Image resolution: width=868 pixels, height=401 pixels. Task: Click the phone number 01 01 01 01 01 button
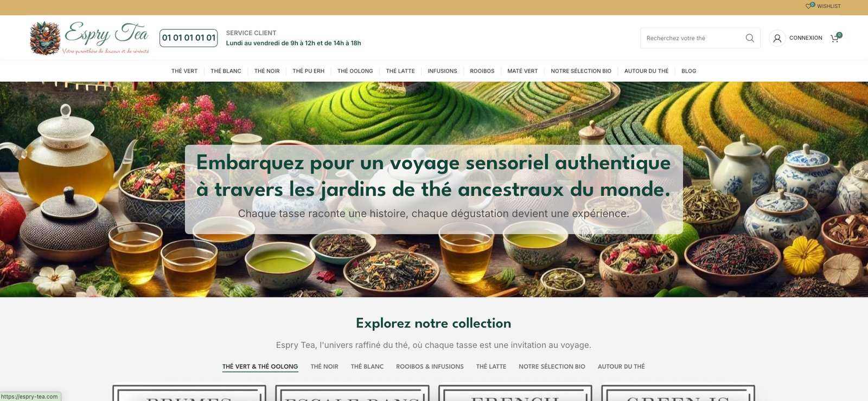coord(189,38)
